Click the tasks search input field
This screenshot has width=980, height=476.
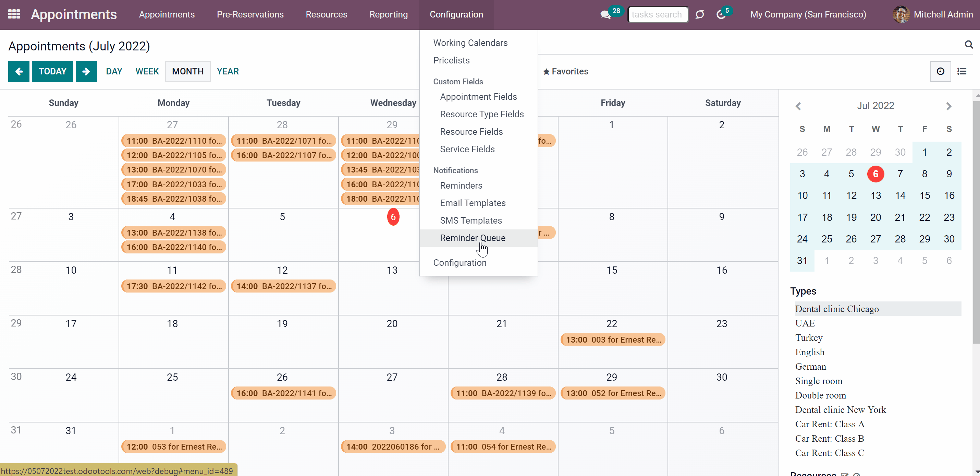(658, 14)
